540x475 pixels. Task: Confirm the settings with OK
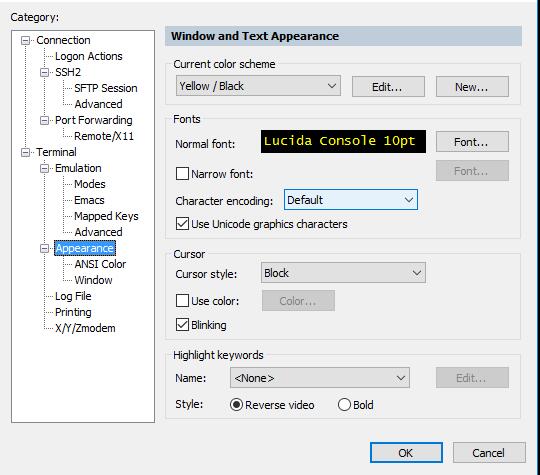tap(406, 453)
